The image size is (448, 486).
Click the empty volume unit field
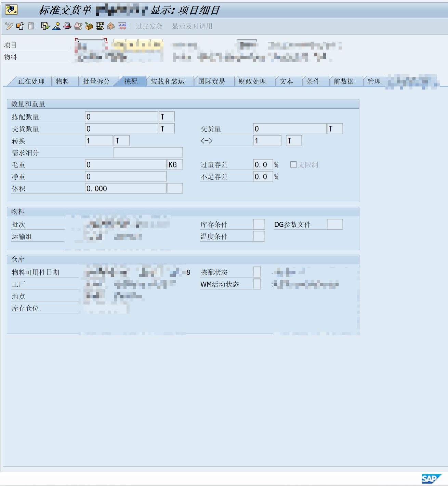[x=175, y=189]
